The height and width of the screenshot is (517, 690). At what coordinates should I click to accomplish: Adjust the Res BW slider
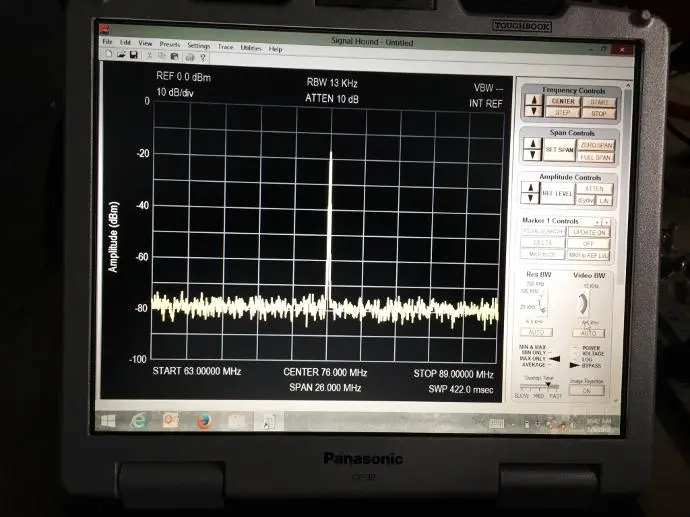[x=542, y=304]
